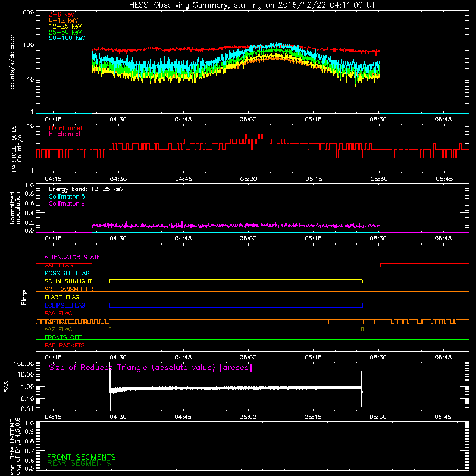Screen dimensions: 476x476
Task: Select the Collimator 8 legend label
Action: point(67,196)
